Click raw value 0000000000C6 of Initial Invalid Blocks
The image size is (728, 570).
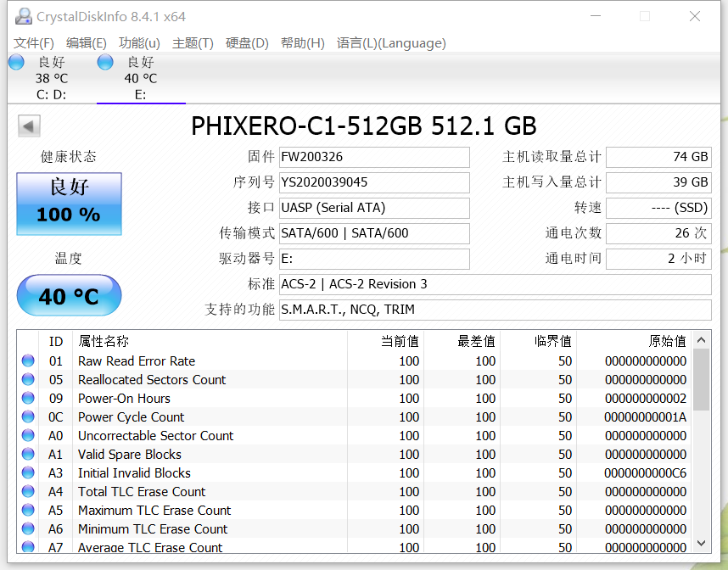[646, 472]
